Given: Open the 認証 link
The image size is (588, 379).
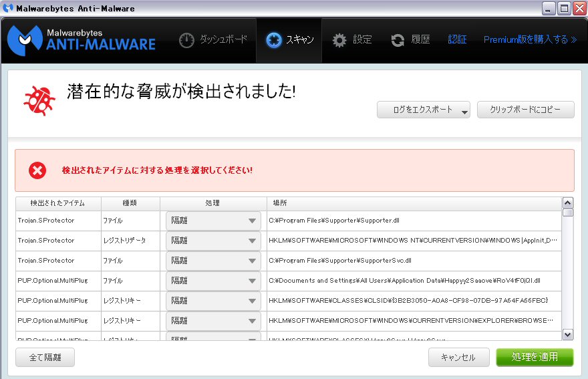Looking at the screenshot, I should pyautogui.click(x=457, y=39).
